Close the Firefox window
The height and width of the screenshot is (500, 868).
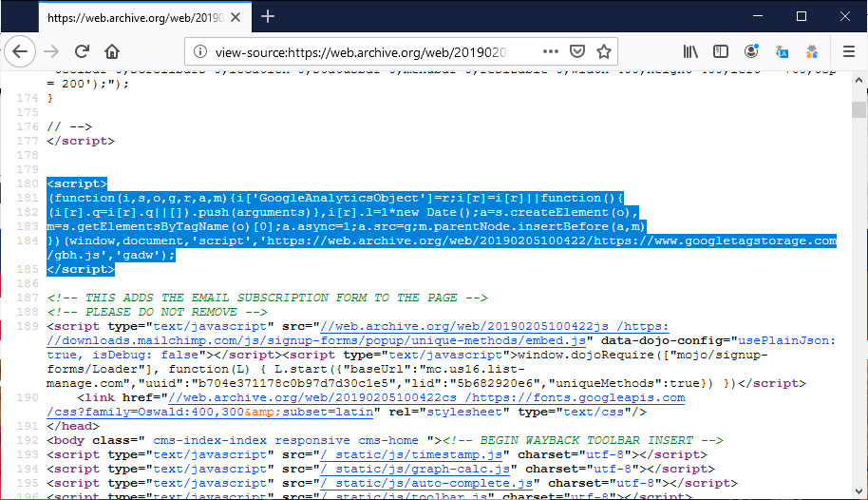click(x=845, y=16)
